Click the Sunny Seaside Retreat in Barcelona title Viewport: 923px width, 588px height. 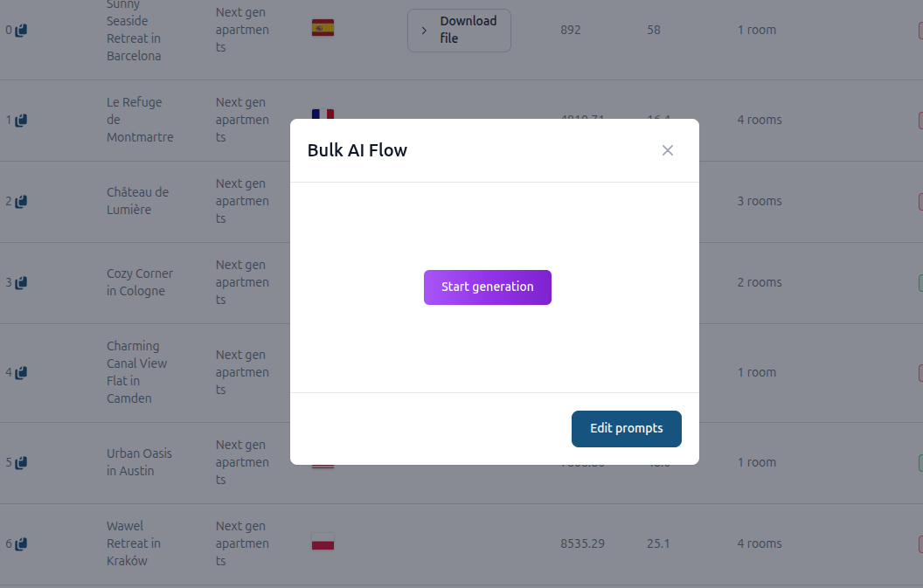click(x=134, y=30)
